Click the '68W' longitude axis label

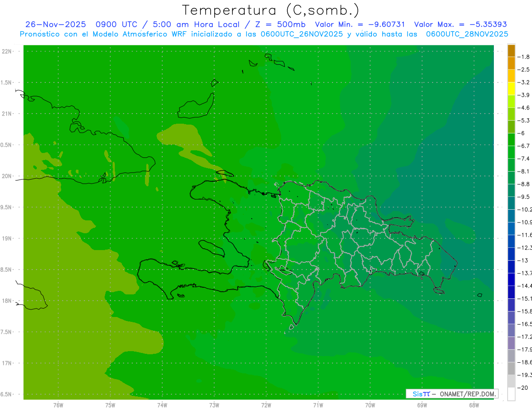coord(474,405)
